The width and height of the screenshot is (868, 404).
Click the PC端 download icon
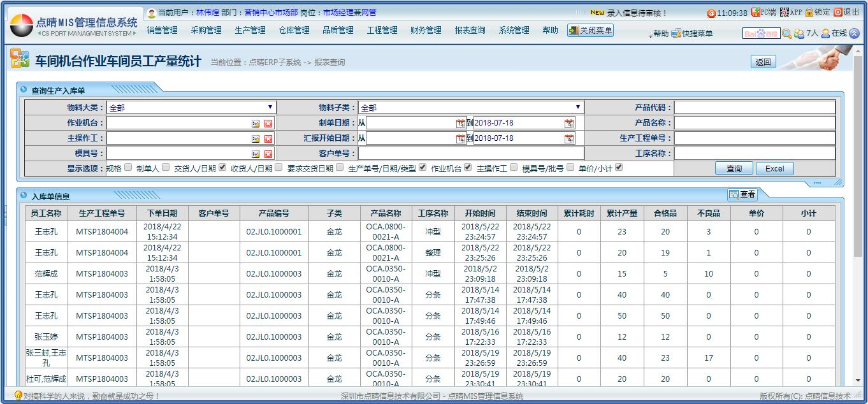coord(756,12)
